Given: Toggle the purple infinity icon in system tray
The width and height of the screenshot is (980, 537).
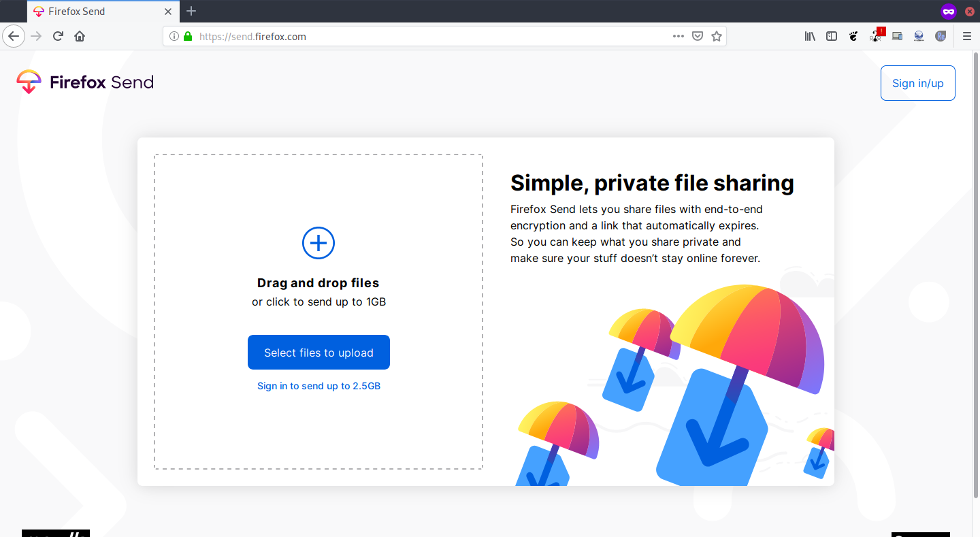Looking at the screenshot, I should click(x=949, y=11).
